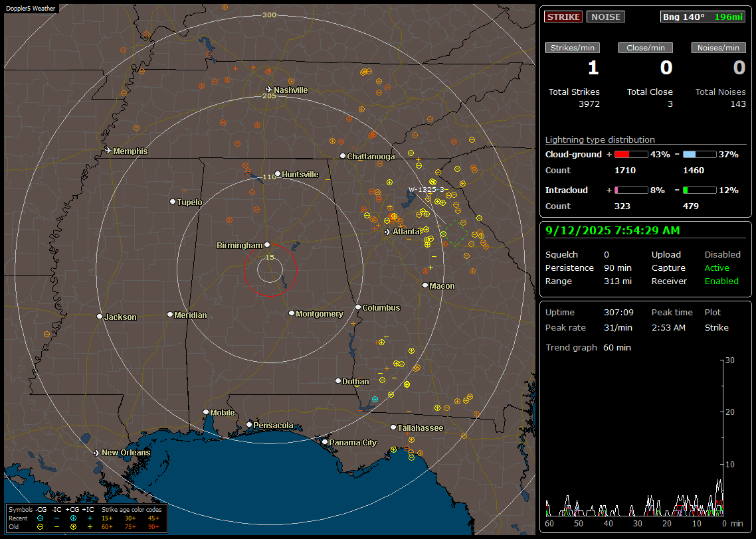
Task: Click the blue negative Cloud-ground percentage bar
Action: point(700,155)
